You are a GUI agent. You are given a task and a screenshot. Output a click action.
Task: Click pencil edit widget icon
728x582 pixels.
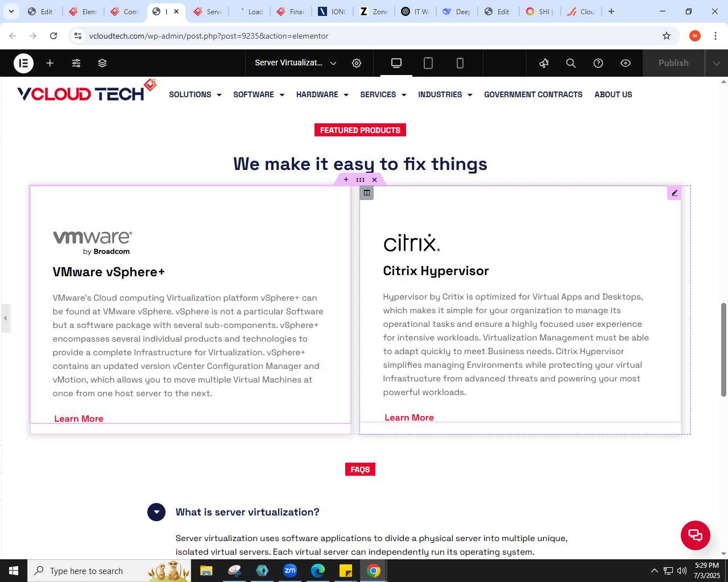click(675, 193)
